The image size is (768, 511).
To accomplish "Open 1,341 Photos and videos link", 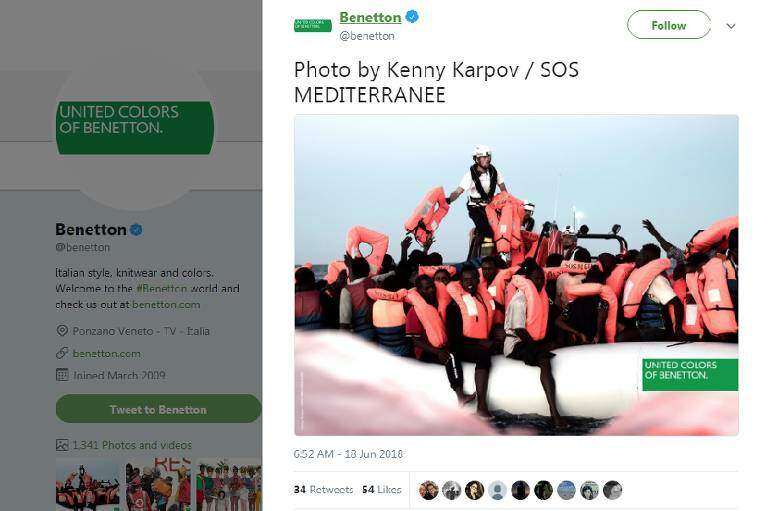I will (x=132, y=445).
